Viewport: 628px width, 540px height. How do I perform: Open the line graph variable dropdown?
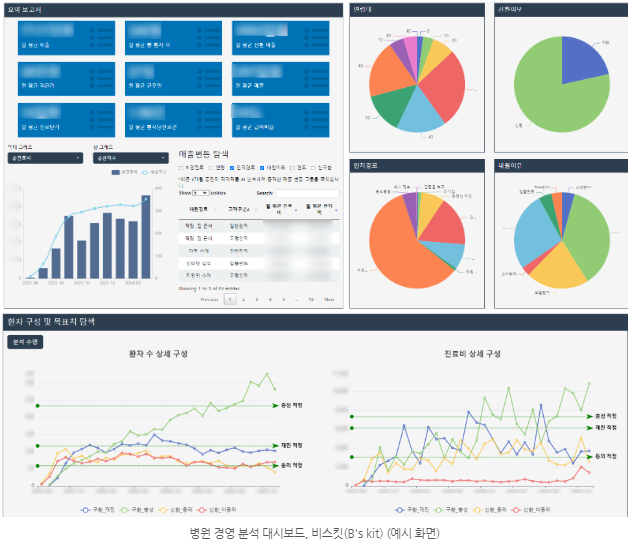click(131, 158)
